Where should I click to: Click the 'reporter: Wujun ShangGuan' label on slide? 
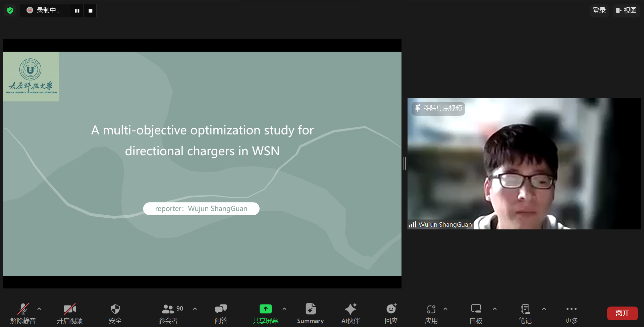(201, 209)
